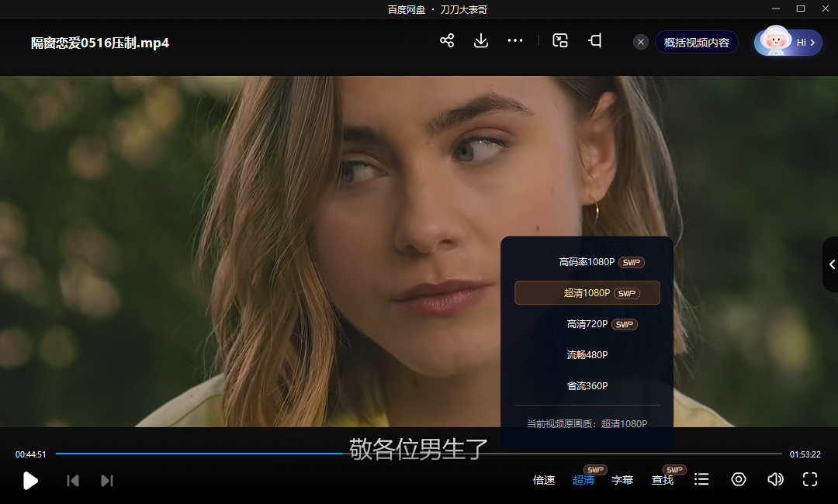Image resolution: width=838 pixels, height=504 pixels.
Task: Choose 高清720P from the quality menu
Action: [587, 323]
